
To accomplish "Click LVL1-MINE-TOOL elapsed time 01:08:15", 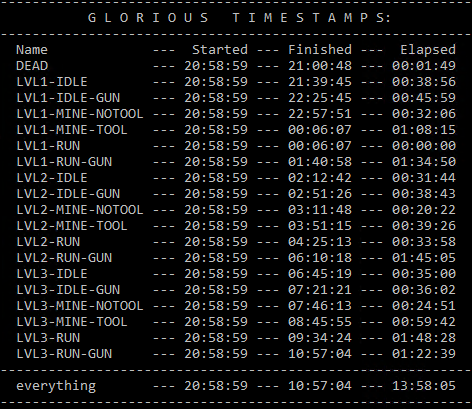I will pos(424,130).
